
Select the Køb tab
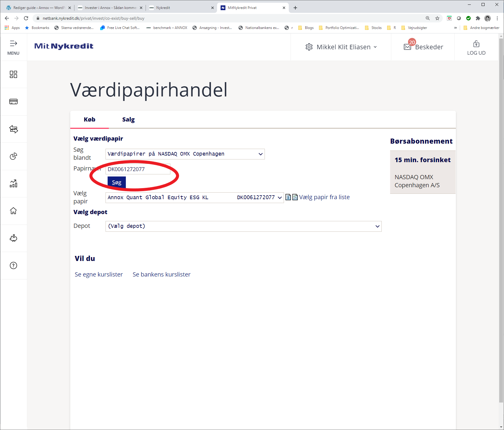[x=89, y=119]
